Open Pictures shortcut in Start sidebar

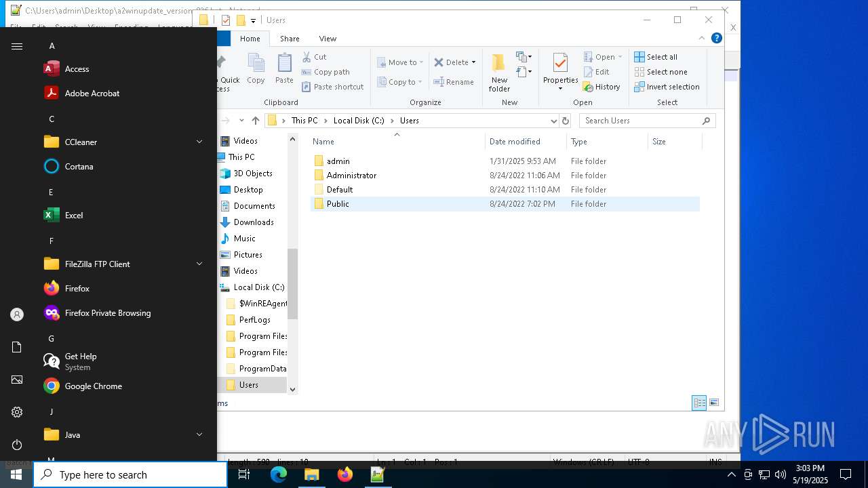click(17, 380)
